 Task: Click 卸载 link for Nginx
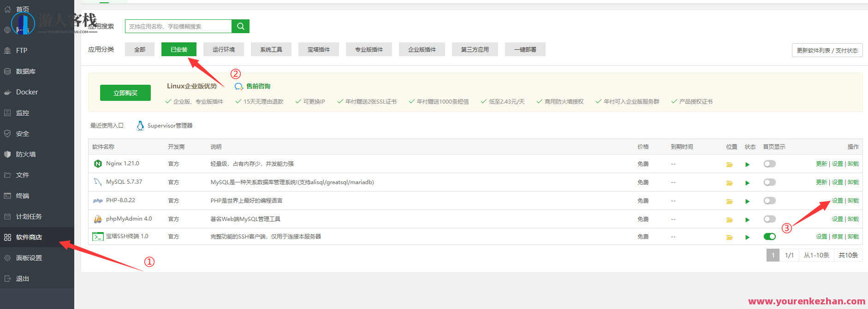pyautogui.click(x=853, y=164)
